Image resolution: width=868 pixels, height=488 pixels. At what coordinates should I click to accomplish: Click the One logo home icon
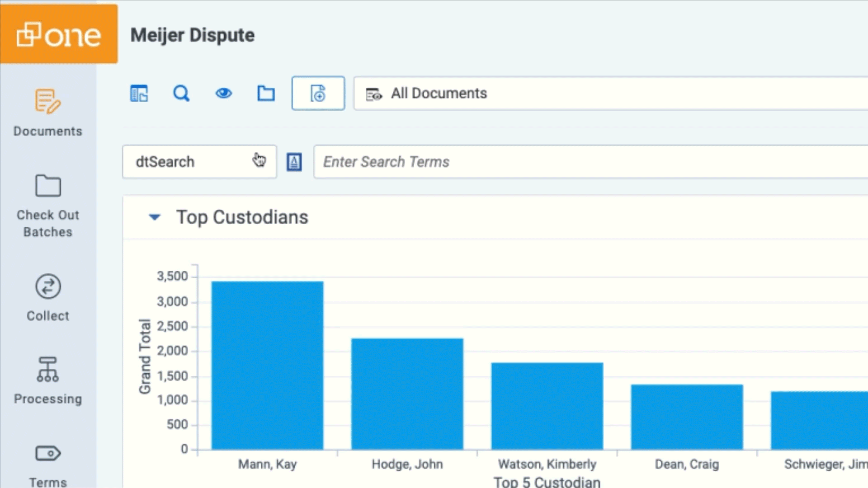(59, 34)
